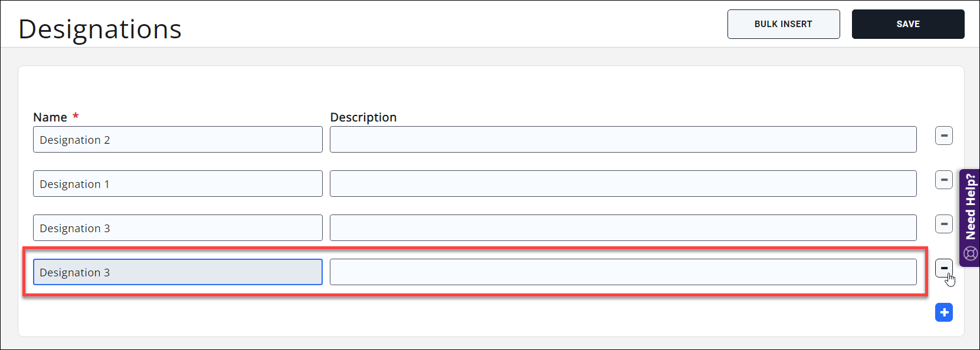Remove the third row's Designation 3 entry

pos(943,224)
